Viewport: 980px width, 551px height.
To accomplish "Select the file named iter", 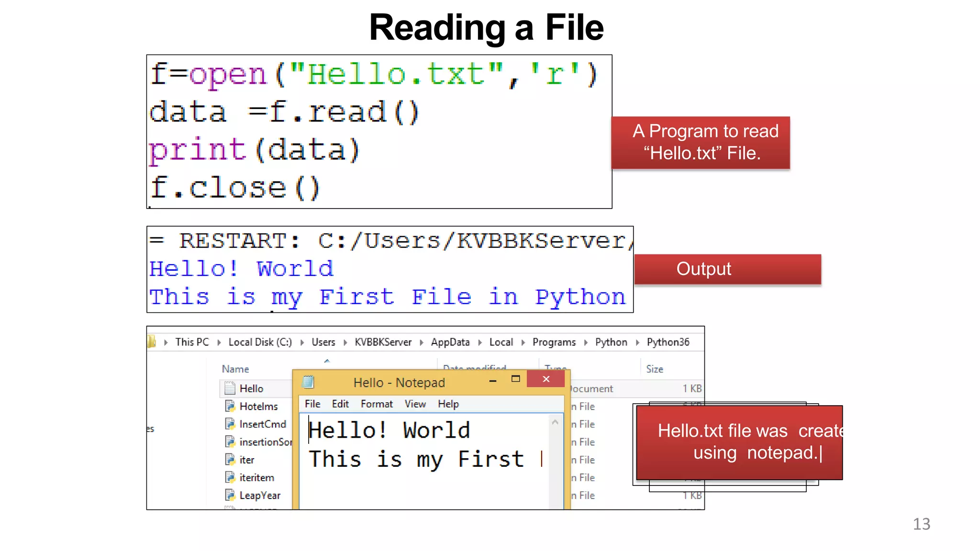I will [x=247, y=460].
